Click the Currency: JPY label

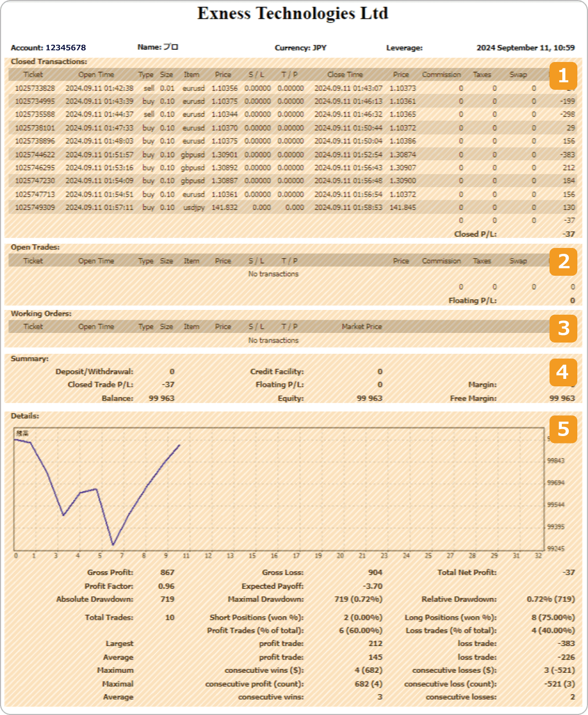[x=300, y=48]
